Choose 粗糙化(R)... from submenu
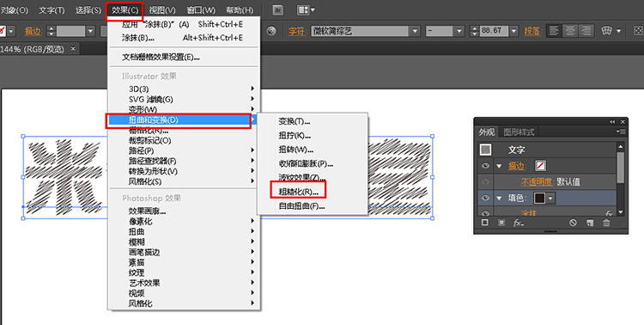Screen dimensions: 644x325 pyautogui.click(x=298, y=192)
